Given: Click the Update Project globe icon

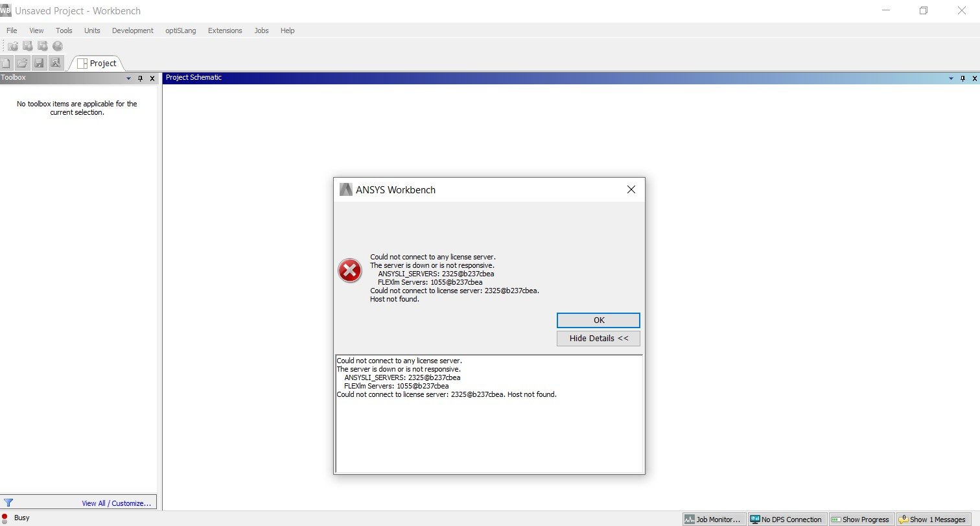Looking at the screenshot, I should point(58,46).
